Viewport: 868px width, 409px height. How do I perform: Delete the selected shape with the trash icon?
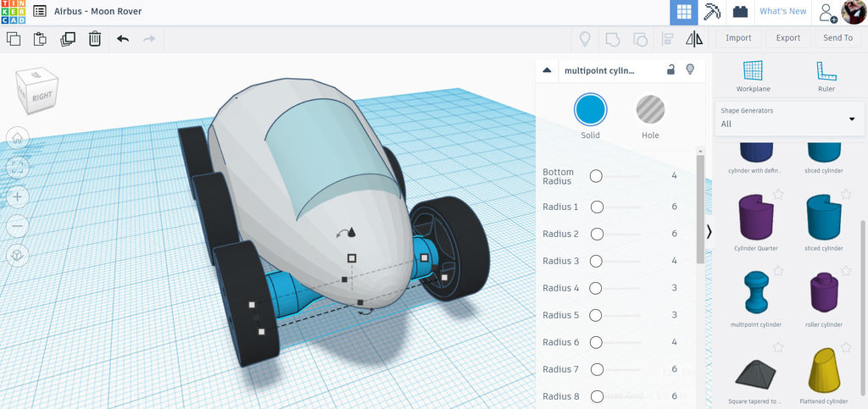click(95, 39)
